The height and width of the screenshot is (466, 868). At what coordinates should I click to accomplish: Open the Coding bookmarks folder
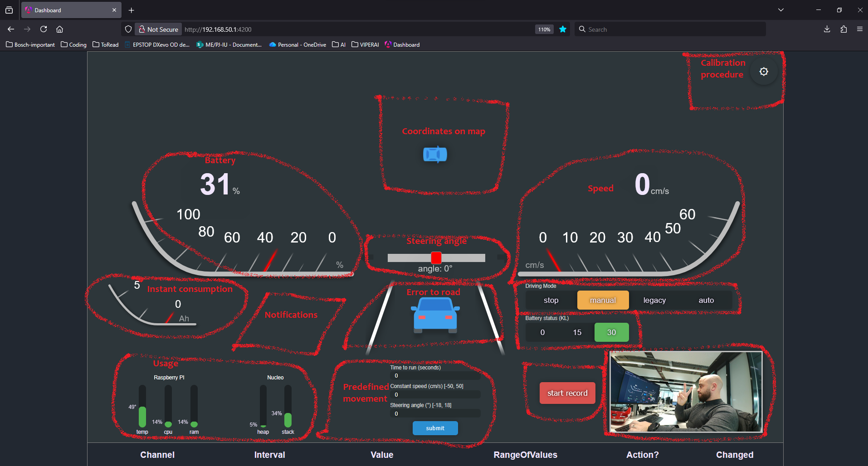[73, 44]
